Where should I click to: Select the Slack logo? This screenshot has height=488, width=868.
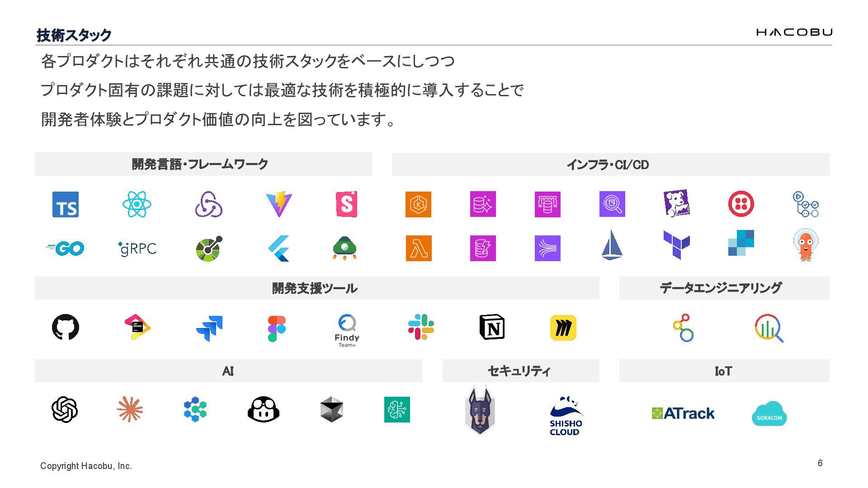[421, 327]
